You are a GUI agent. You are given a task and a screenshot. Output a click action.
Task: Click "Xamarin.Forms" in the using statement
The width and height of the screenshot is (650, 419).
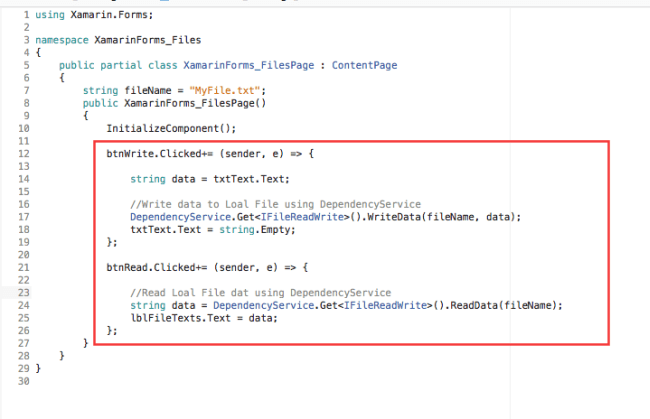point(99,15)
